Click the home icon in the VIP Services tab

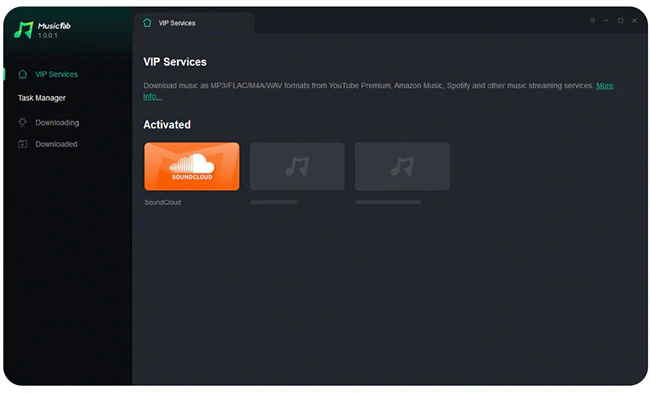(x=147, y=23)
